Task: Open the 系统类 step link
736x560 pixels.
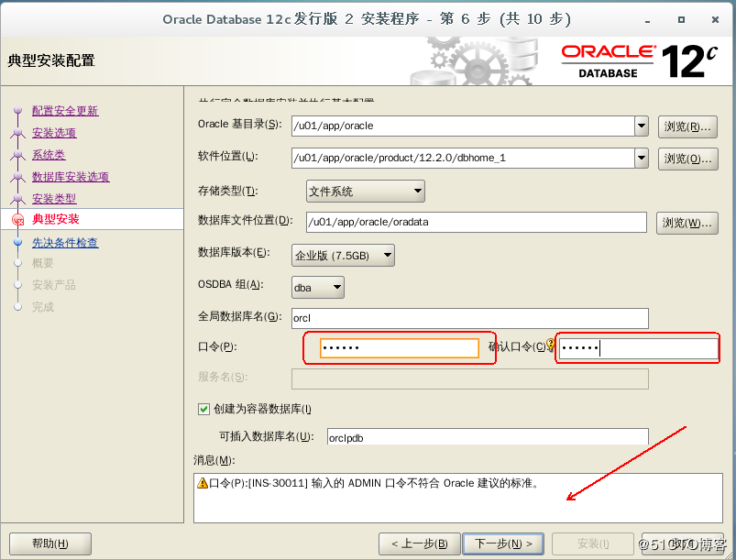Action: click(49, 155)
